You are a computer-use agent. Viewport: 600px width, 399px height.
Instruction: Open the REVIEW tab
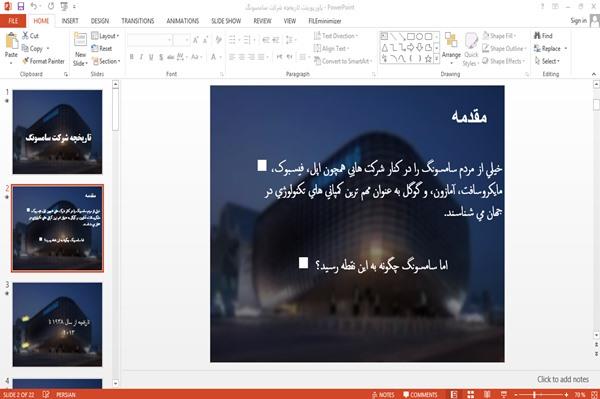(x=262, y=21)
